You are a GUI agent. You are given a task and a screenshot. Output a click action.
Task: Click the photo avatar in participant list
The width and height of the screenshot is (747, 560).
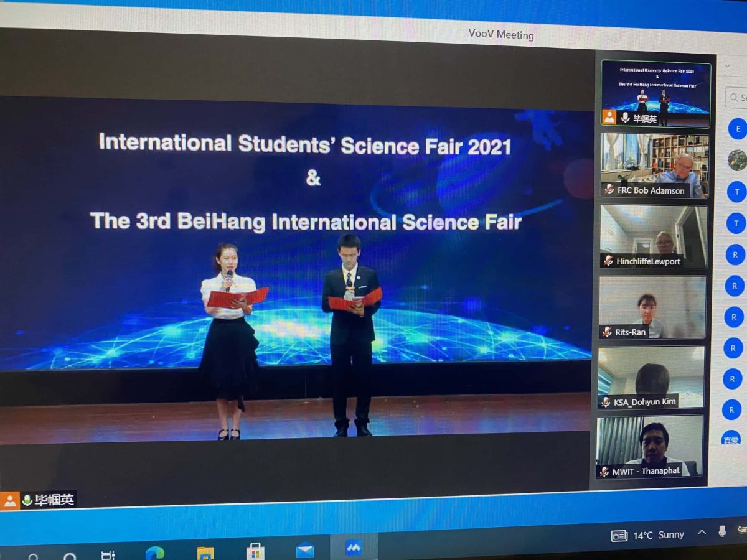point(737,160)
